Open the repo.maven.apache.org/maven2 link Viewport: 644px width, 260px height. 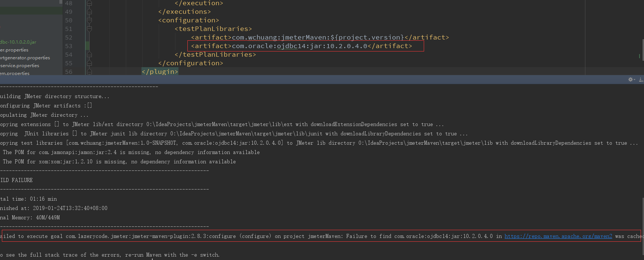(558, 236)
